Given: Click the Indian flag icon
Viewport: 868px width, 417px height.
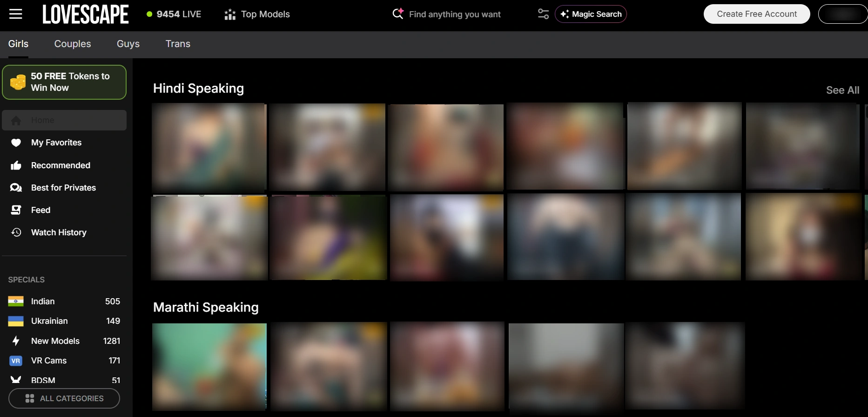Looking at the screenshot, I should click(x=16, y=301).
